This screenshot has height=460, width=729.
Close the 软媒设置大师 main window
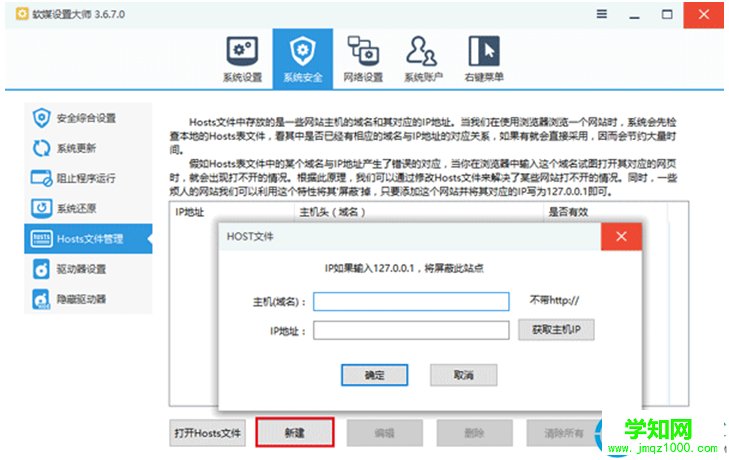point(703,14)
